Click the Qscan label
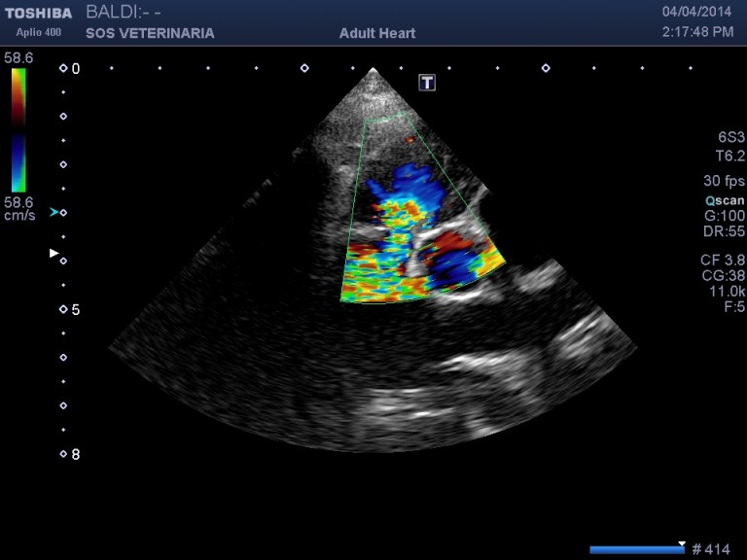This screenshot has width=747, height=560. [x=725, y=200]
